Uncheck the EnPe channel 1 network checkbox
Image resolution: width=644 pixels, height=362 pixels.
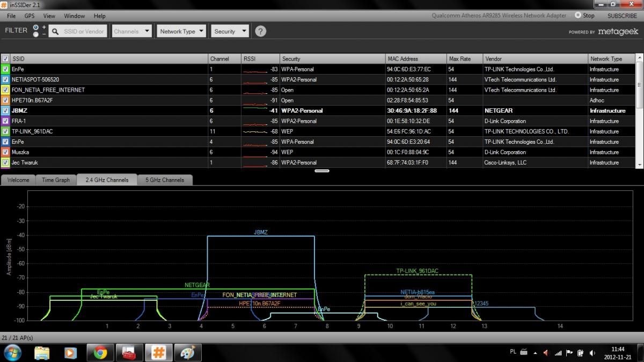tap(5, 69)
